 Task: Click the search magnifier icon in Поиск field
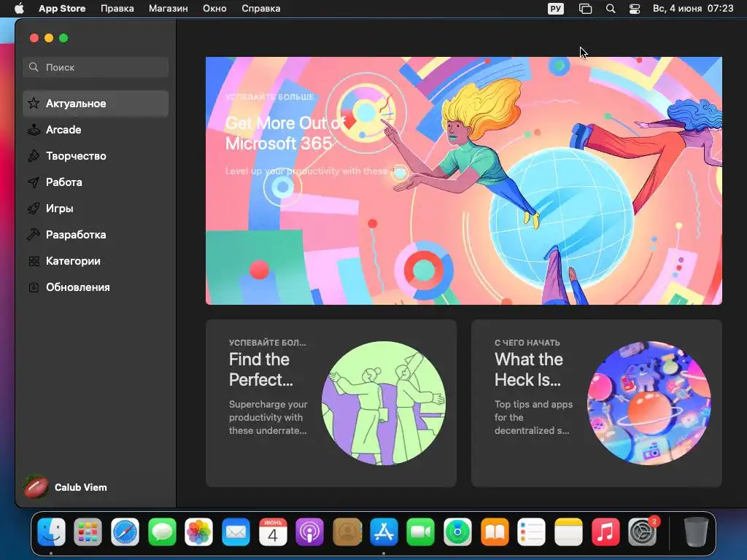(x=34, y=67)
